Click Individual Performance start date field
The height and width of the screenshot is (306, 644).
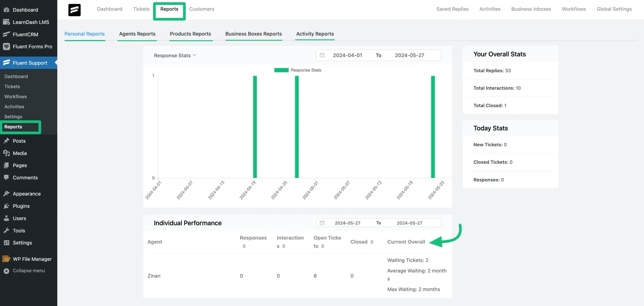coord(347,223)
